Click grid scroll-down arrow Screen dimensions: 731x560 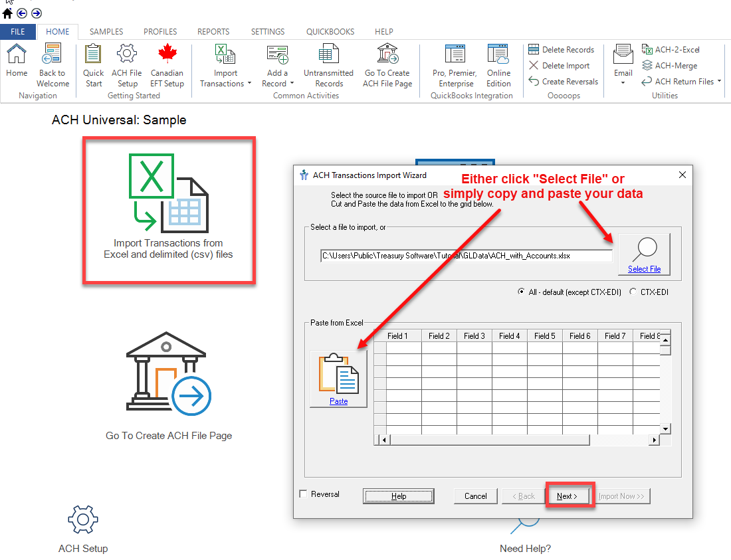point(666,428)
